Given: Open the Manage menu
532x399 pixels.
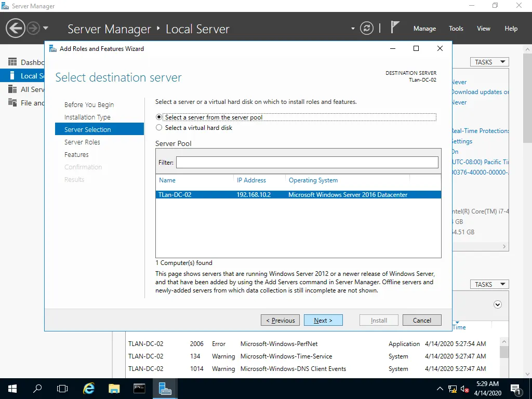Looking at the screenshot, I should [424, 29].
